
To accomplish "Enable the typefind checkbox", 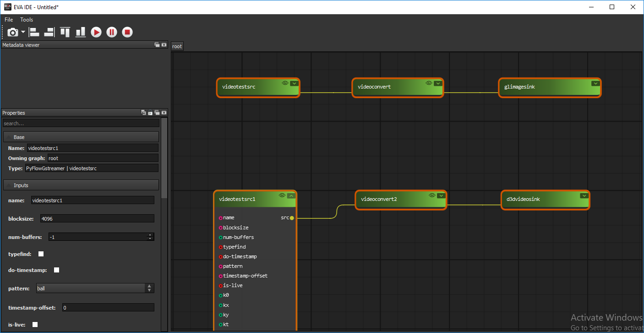I will pyautogui.click(x=41, y=254).
